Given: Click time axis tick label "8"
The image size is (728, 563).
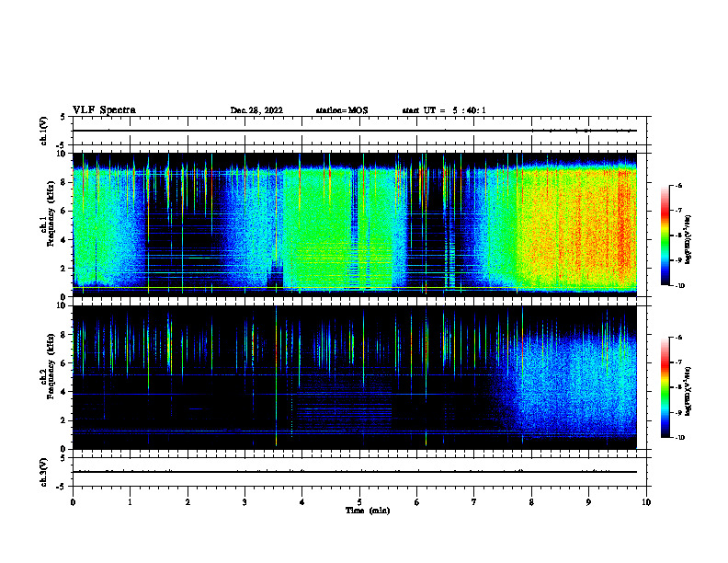Looking at the screenshot, I should [531, 502].
